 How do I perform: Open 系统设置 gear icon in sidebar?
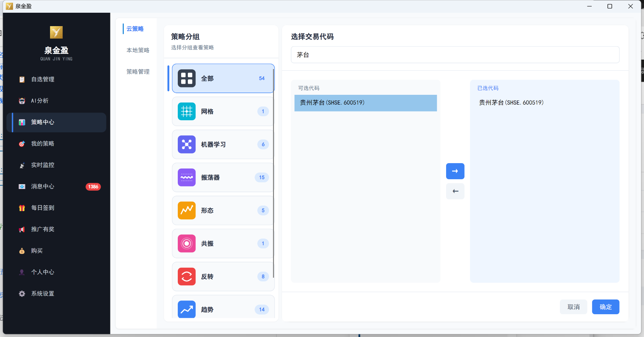(x=22, y=294)
